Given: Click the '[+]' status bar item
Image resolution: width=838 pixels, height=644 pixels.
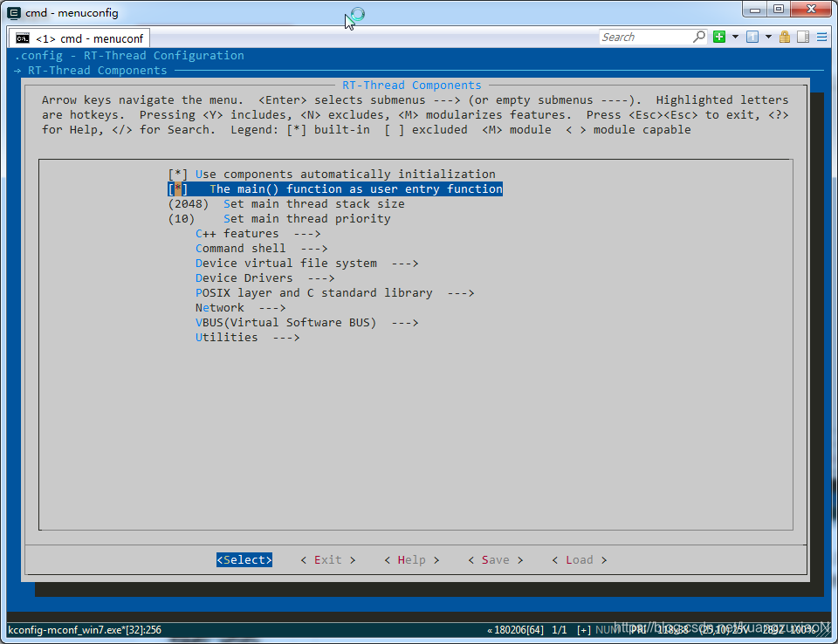Looking at the screenshot, I should point(584,629).
